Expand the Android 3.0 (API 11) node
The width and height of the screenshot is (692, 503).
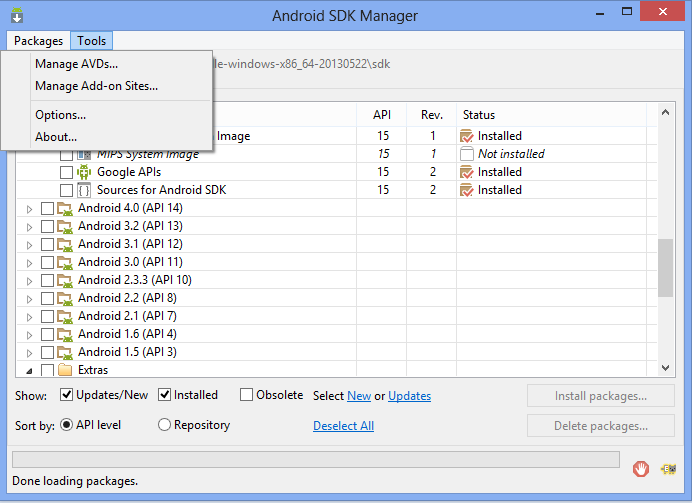click(x=30, y=263)
